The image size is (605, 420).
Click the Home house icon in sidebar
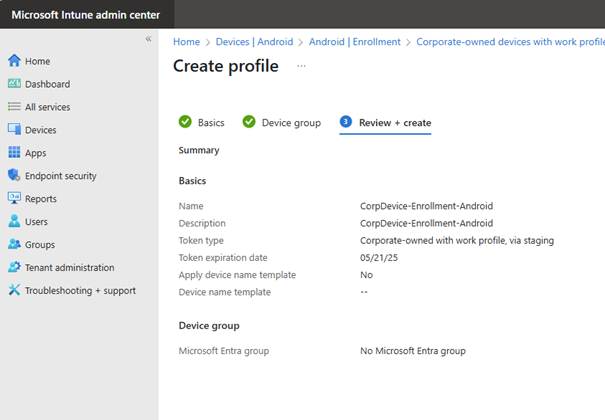14,61
